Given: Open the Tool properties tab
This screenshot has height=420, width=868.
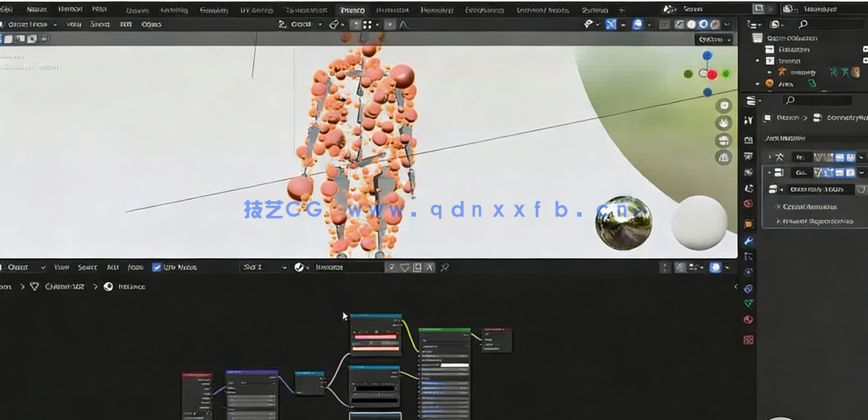Looking at the screenshot, I should click(x=748, y=121).
